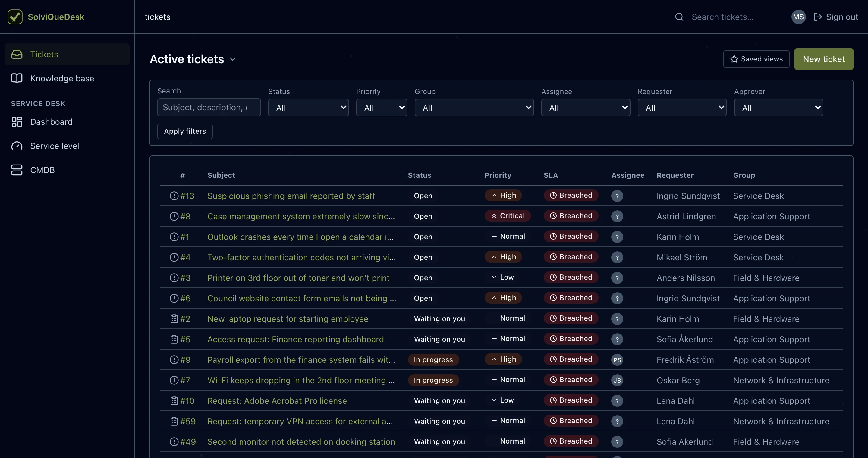Click the Waiting on you status on ticket #2

point(439,318)
